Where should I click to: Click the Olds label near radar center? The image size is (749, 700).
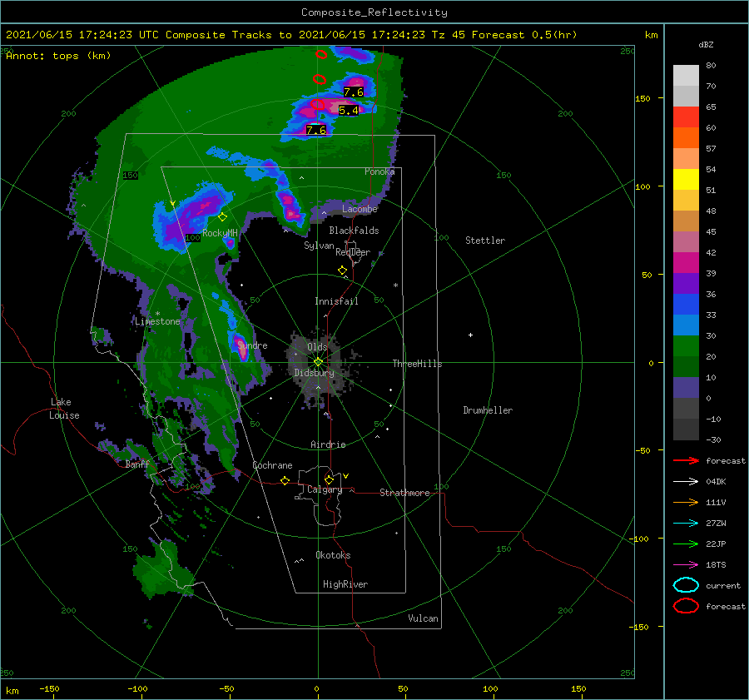(317, 347)
